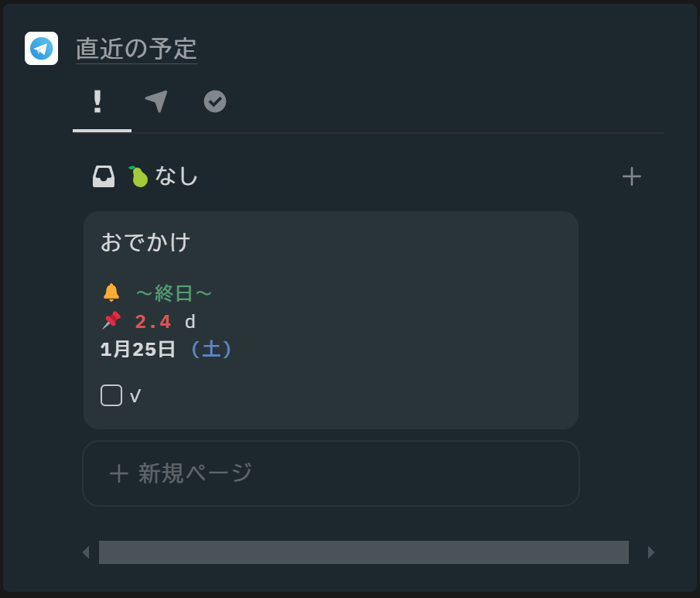Click the 1月25日 date text
The width and height of the screenshot is (700, 598).
tap(138, 350)
